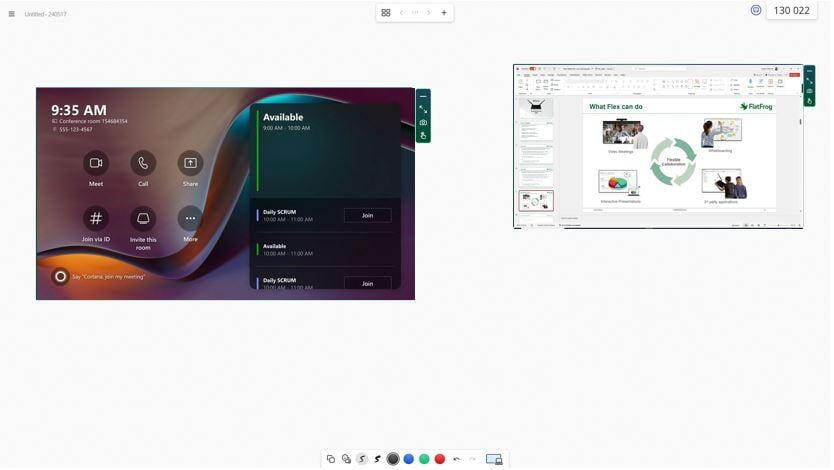Go to next page using right chevron
Viewport: 834px width, 470px height.
(x=429, y=13)
